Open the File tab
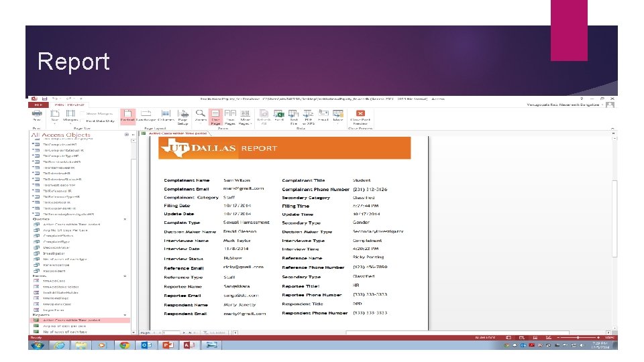This screenshot has height=362, width=644. (38, 105)
